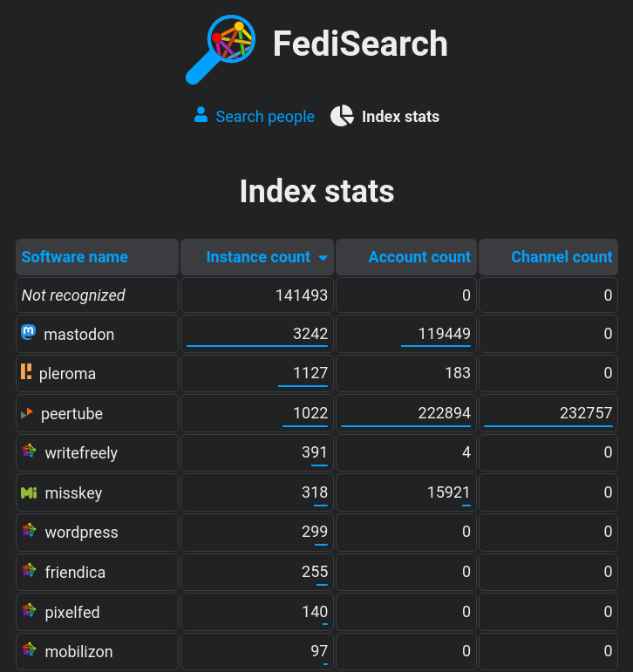This screenshot has width=633, height=672.
Task: Click the sort arrow next to Instance count
Action: point(323,258)
